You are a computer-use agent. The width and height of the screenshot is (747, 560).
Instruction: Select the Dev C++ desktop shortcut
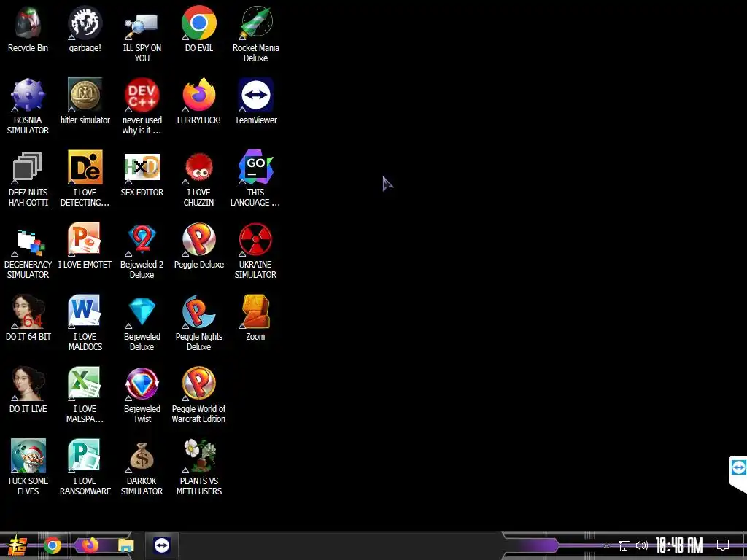pyautogui.click(x=142, y=96)
